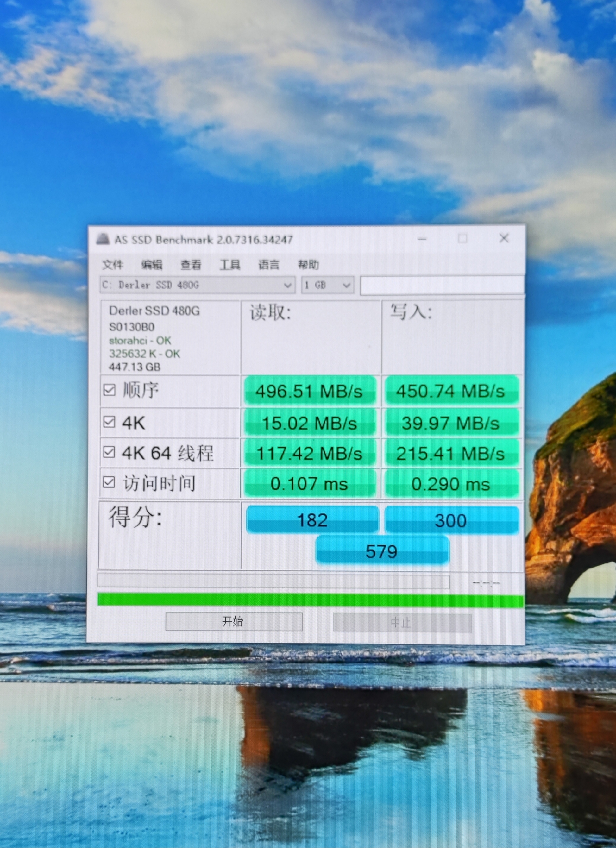
Task: Click the disabled maximize window button
Action: tap(463, 239)
